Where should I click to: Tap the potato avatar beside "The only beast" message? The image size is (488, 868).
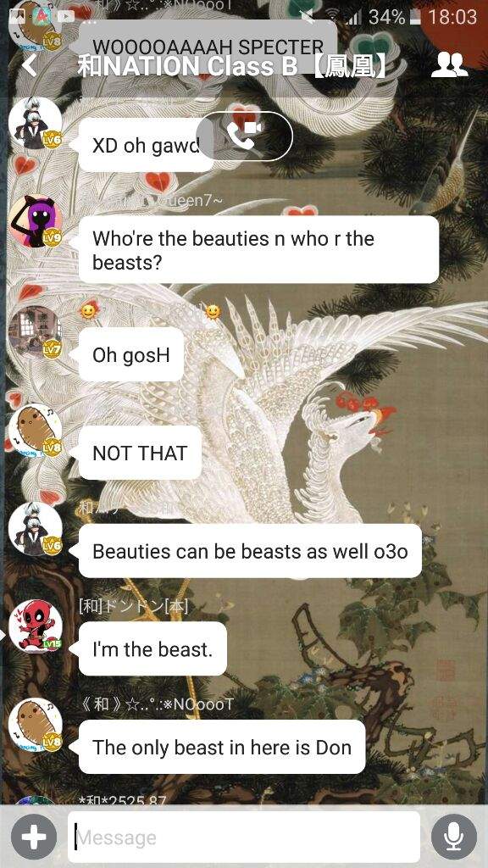click(x=36, y=725)
